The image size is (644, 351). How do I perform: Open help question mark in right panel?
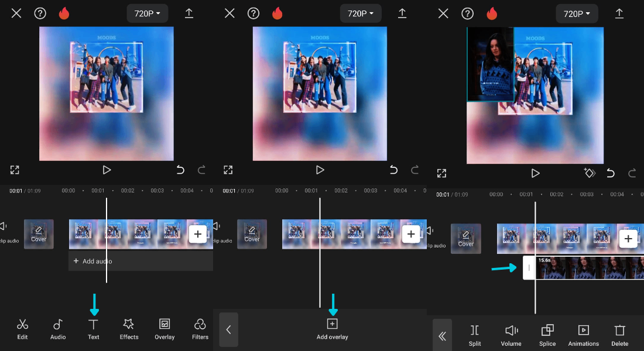tap(467, 13)
